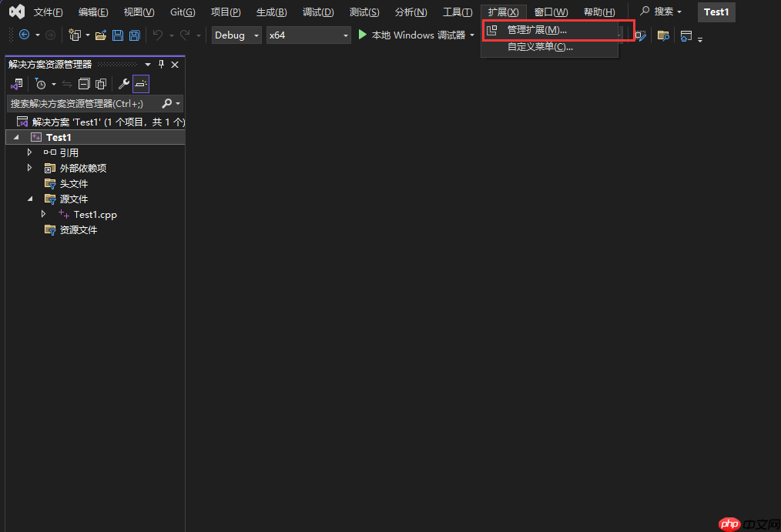Open the 视图(V) menu
Viewport: 781px width, 532px height.
tap(138, 11)
